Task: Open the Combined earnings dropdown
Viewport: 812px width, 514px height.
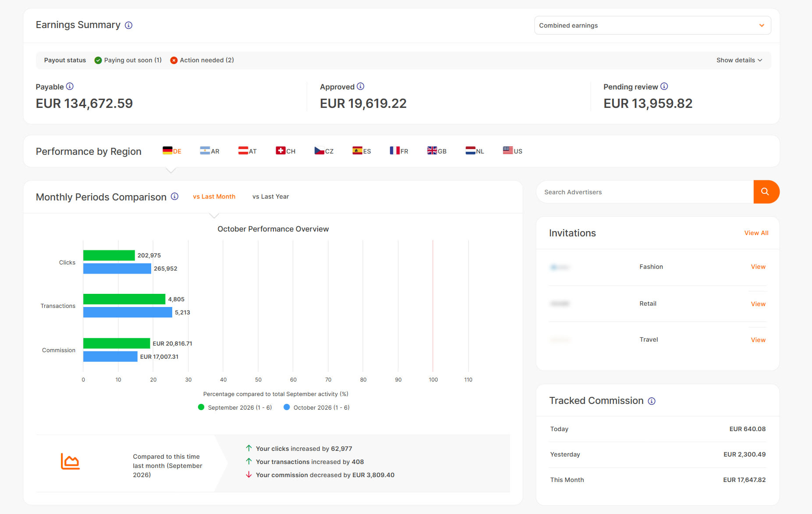Action: [x=652, y=25]
